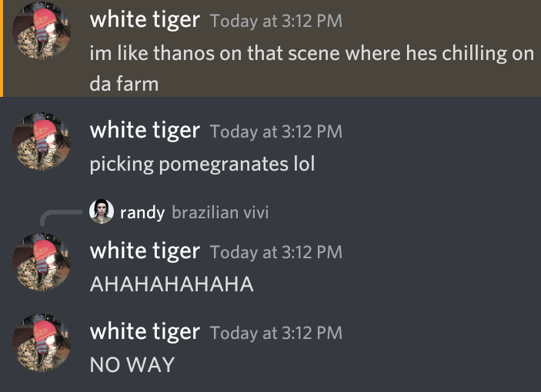Open white tiger's avatar beside AHAHAHAHAHA message
The image size is (541, 392).
tap(42, 262)
